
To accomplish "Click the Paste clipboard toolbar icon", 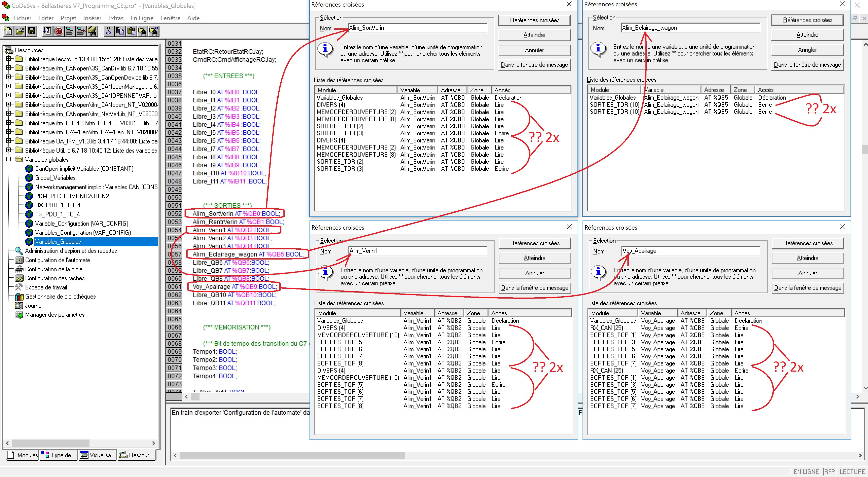I will click(x=131, y=31).
